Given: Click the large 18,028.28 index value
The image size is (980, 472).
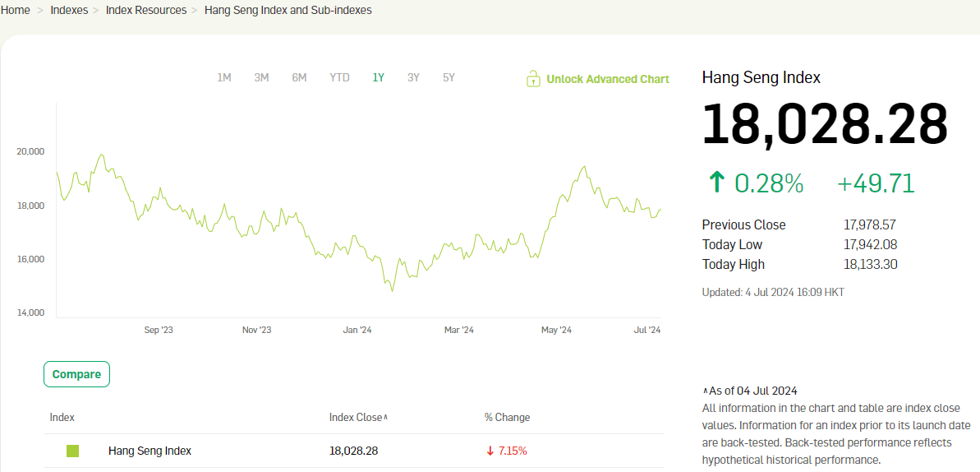Looking at the screenshot, I should pos(825,124).
